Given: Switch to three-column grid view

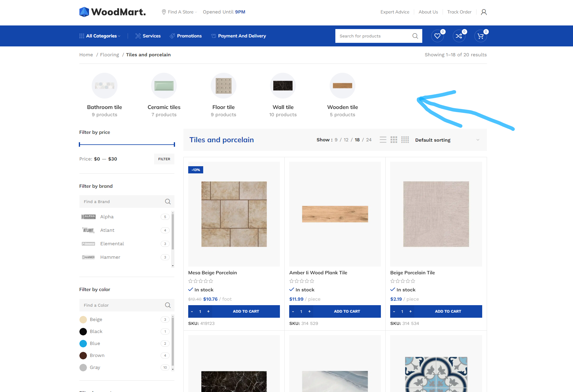Looking at the screenshot, I should [x=394, y=140].
